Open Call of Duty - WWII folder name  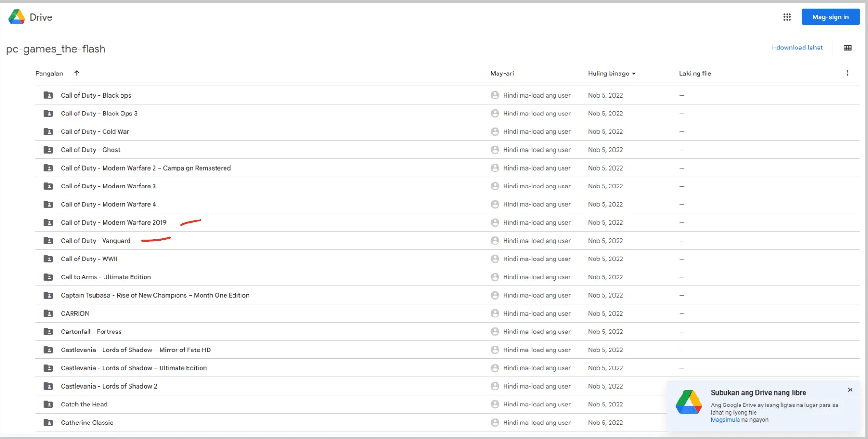(x=89, y=259)
